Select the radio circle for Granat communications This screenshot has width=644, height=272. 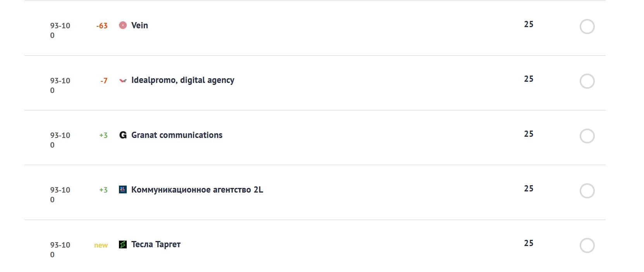pyautogui.click(x=587, y=136)
